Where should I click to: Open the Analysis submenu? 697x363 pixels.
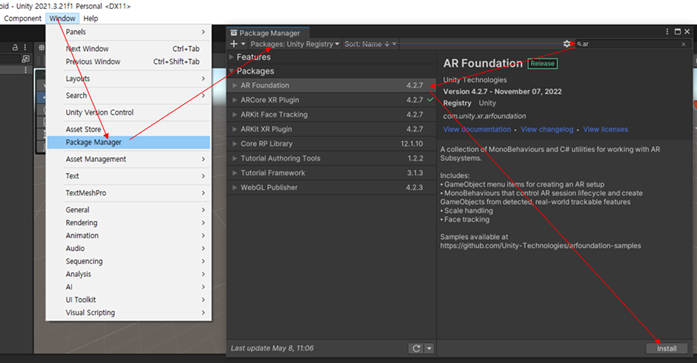coord(128,274)
